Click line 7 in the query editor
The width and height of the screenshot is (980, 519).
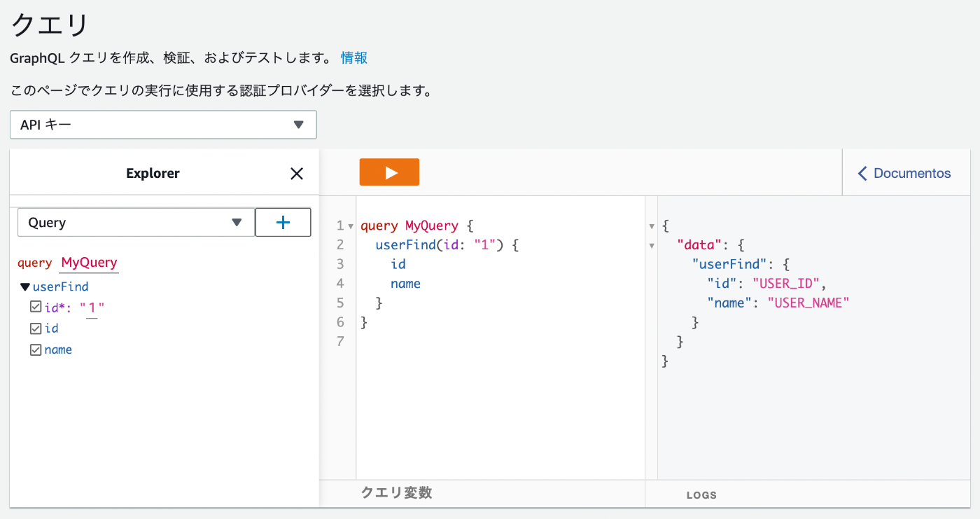click(x=490, y=342)
